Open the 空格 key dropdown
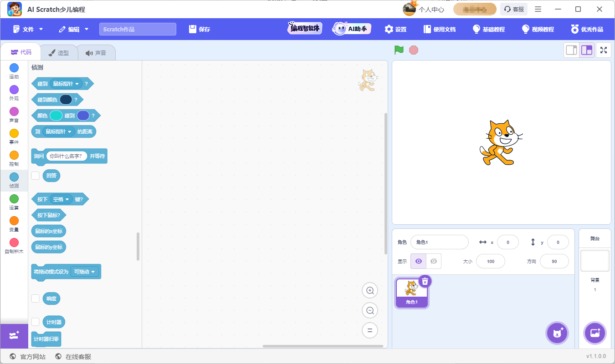 coord(61,199)
